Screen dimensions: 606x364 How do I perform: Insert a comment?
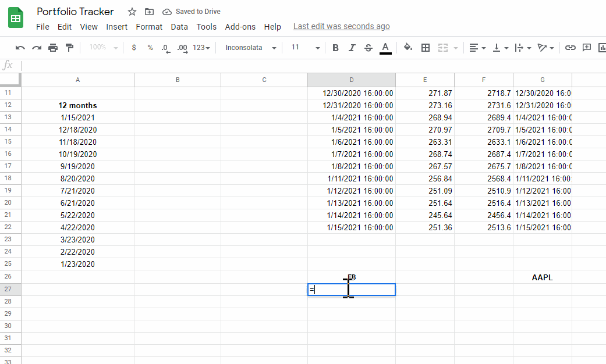[x=587, y=48]
